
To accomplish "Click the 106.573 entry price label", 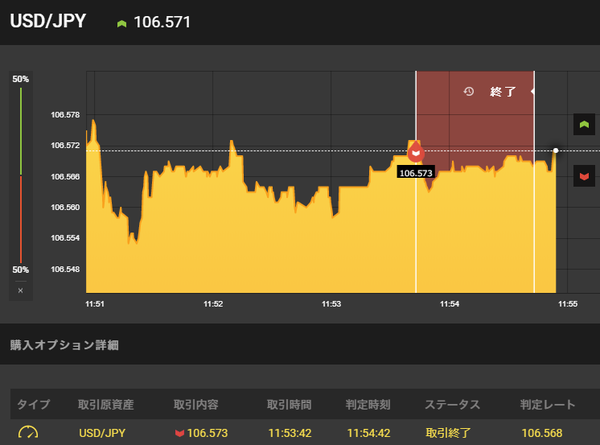I will [416, 173].
